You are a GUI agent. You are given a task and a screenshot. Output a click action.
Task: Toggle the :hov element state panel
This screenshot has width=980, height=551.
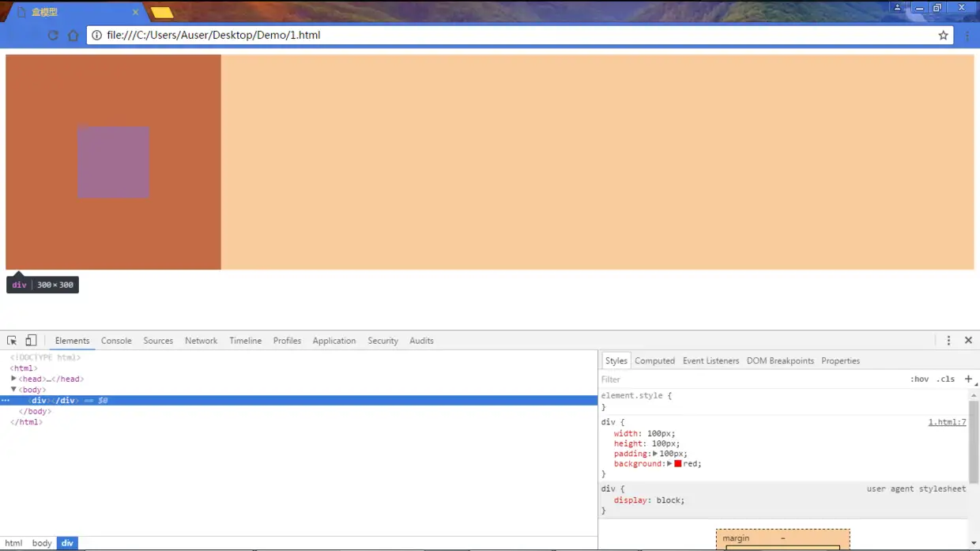[919, 379]
